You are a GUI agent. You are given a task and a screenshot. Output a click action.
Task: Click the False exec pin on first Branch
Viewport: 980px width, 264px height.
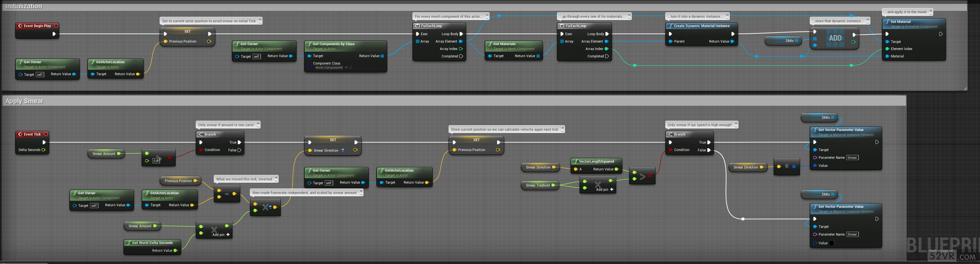239,150
